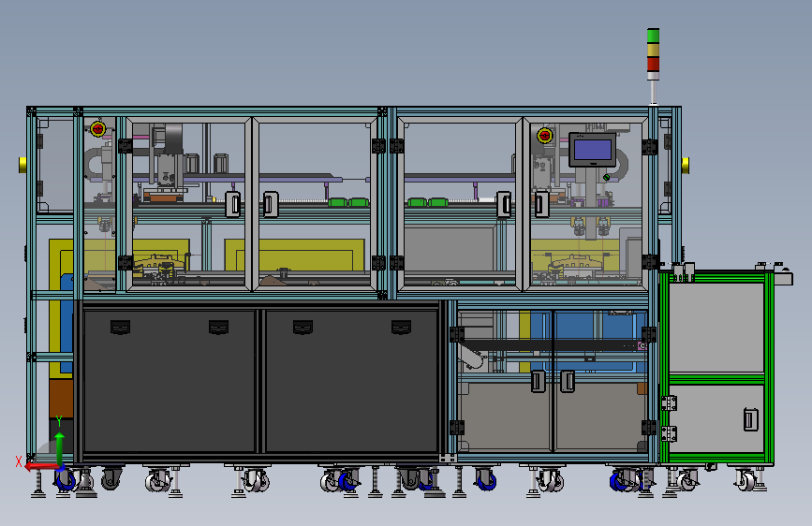Select the upper gray panel of the green cabinet
Viewport: 812px width, 526px height.
[x=716, y=328]
